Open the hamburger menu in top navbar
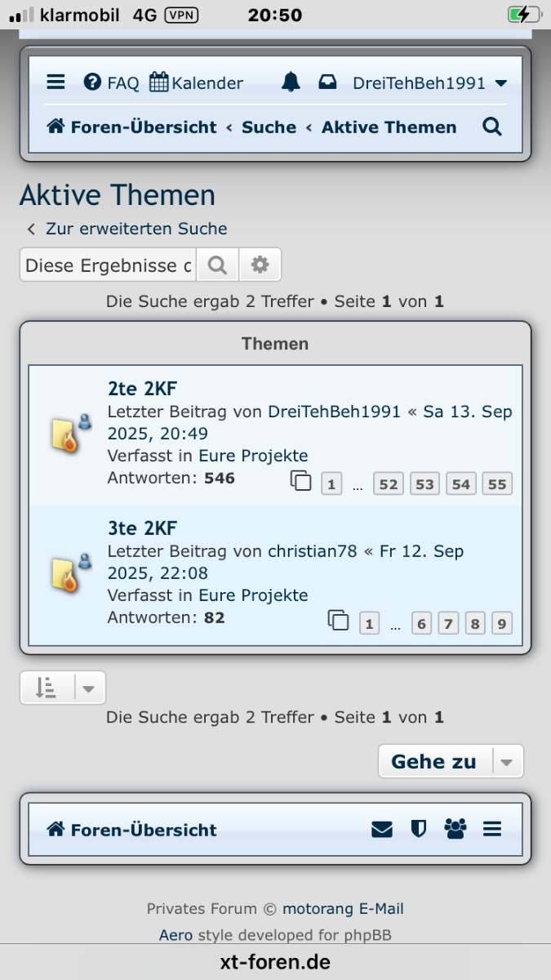Screen dimensions: 551x980 click(56, 82)
